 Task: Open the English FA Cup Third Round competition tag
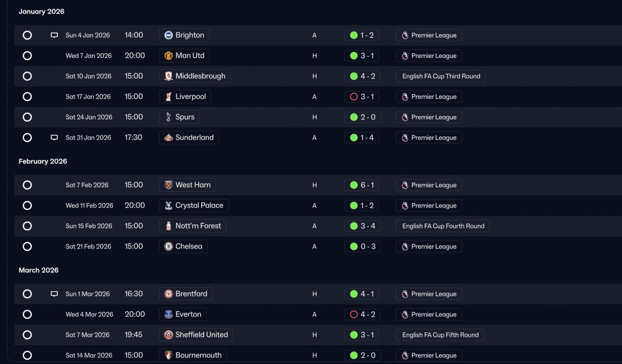[x=441, y=76]
